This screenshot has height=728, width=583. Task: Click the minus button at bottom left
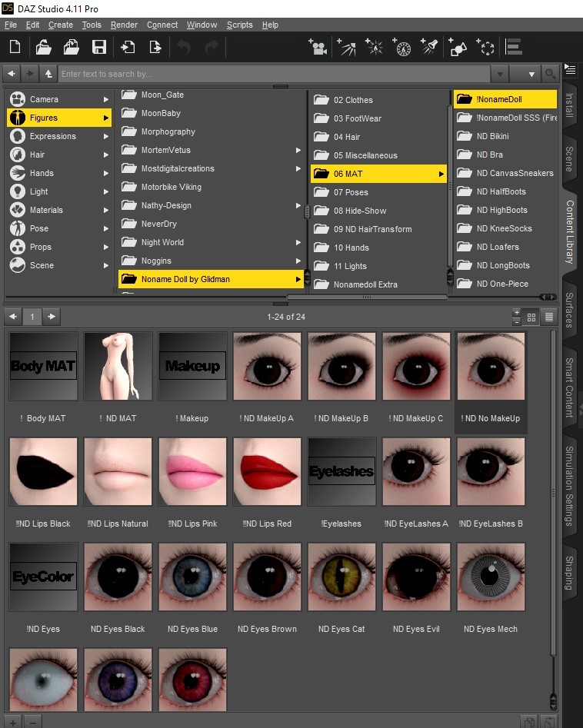tap(33, 723)
